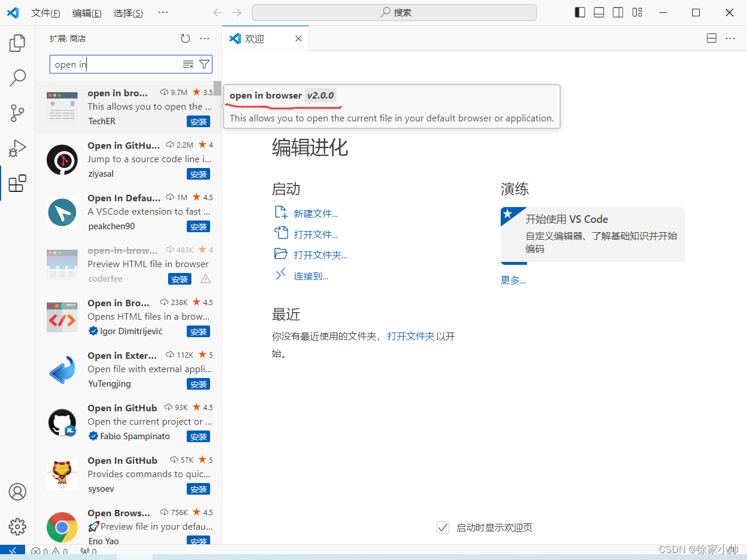The width and height of the screenshot is (747, 560).
Task: Click 打开文件夹... link under 启动
Action: pyautogui.click(x=320, y=255)
